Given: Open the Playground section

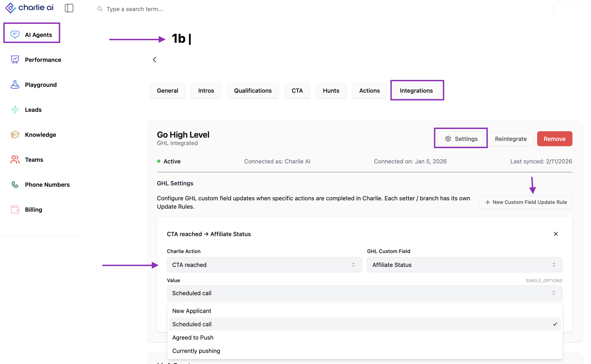Looking at the screenshot, I should (x=41, y=85).
